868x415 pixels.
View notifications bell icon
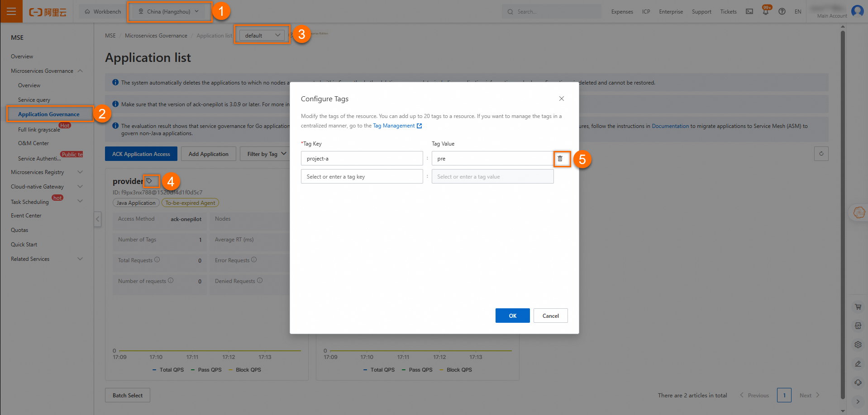coord(766,12)
